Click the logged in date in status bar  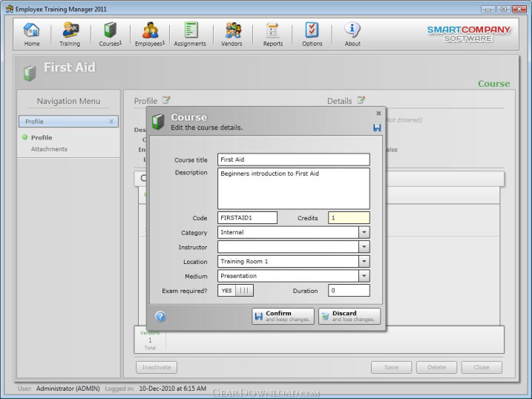click(x=172, y=389)
